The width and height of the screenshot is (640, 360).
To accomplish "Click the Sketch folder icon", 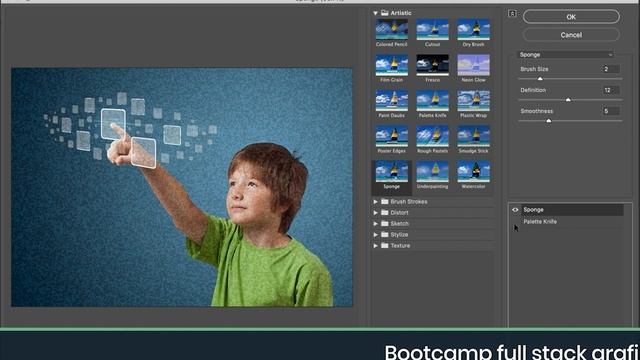I will [384, 224].
